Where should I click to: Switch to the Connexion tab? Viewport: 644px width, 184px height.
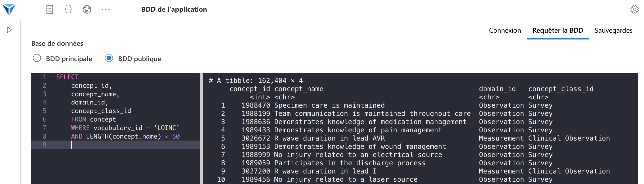[x=505, y=30]
